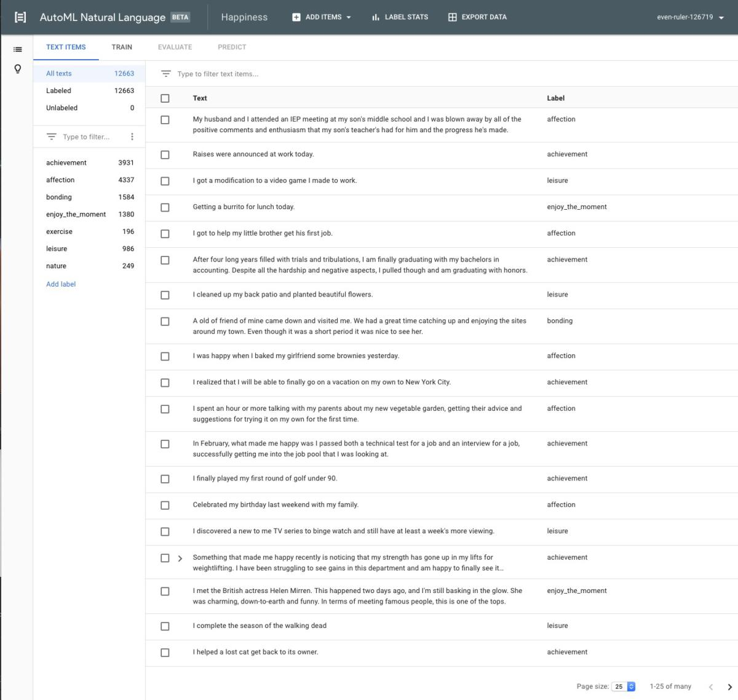Open the 'passed both a technical test' item
738x700 pixels.
pyautogui.click(x=356, y=448)
